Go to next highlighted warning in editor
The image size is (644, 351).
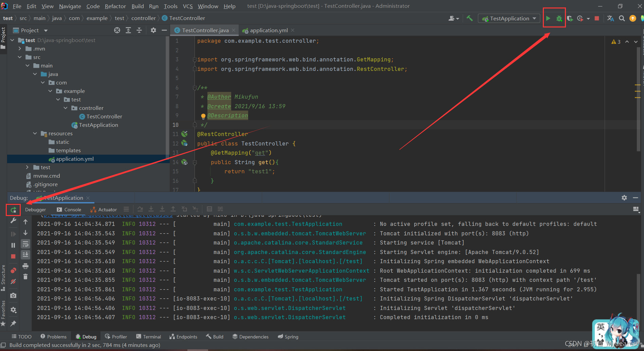click(x=636, y=42)
